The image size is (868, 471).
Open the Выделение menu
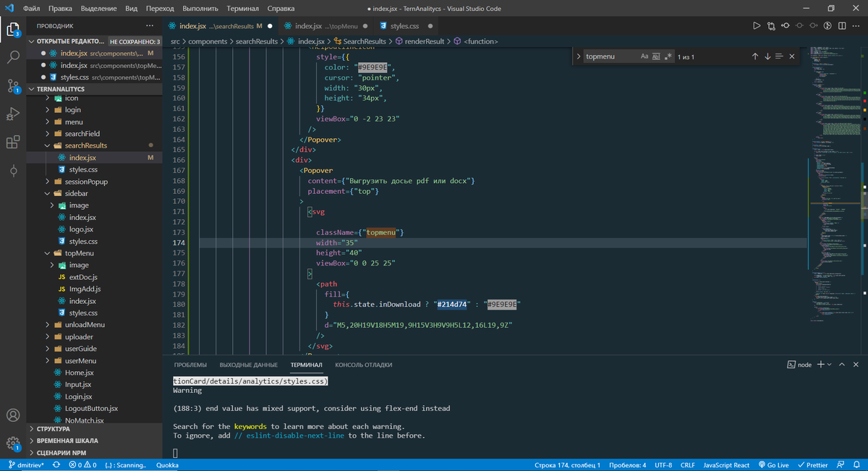[x=98, y=9]
